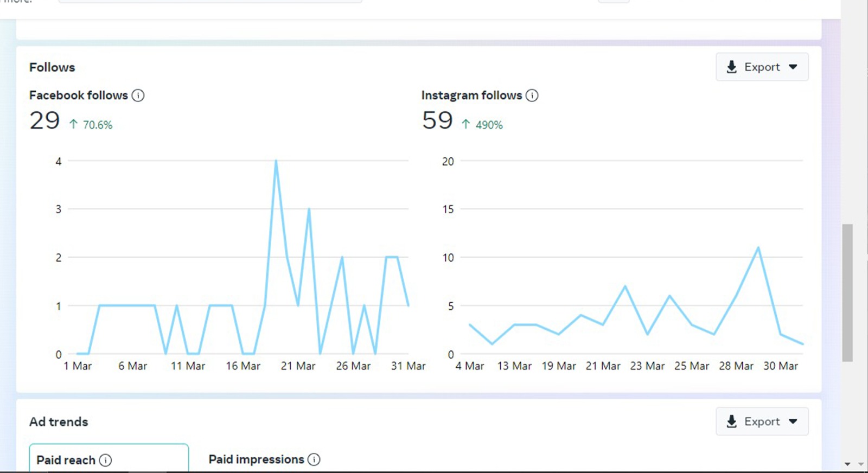Click the Facebook follows chart peak at 4
This screenshot has height=473, width=868.
pyautogui.click(x=276, y=161)
